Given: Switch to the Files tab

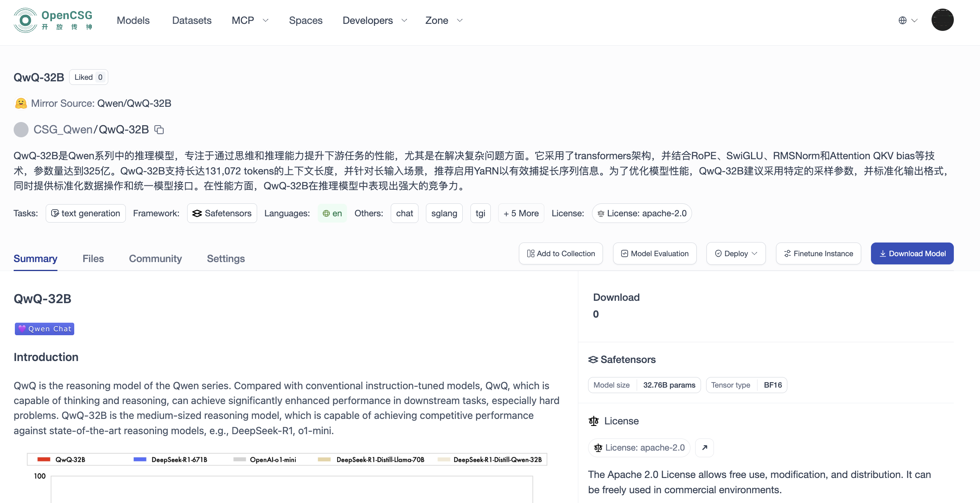Looking at the screenshot, I should (93, 259).
